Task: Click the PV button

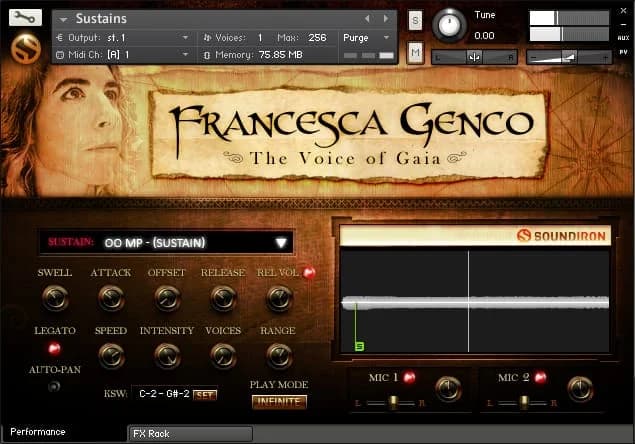Action: point(623,52)
